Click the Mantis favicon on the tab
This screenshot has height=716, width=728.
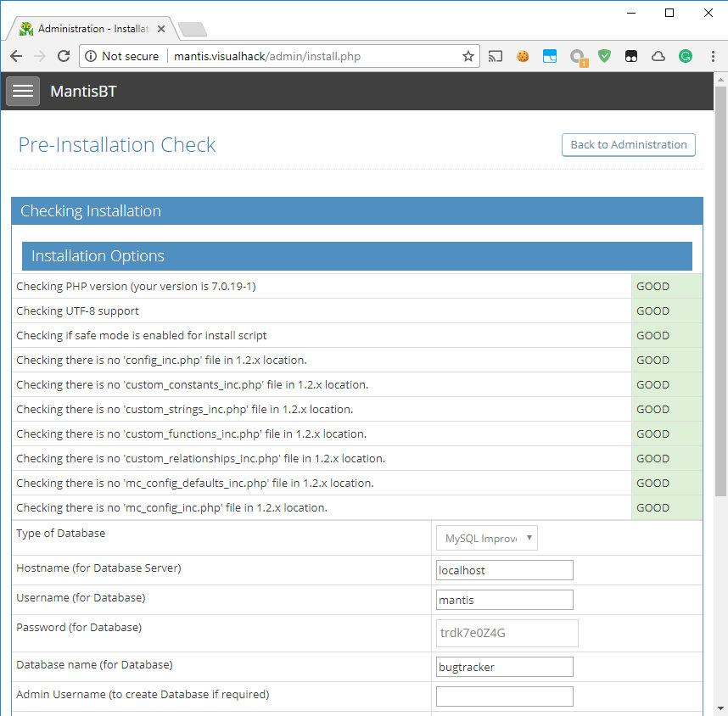pos(26,29)
